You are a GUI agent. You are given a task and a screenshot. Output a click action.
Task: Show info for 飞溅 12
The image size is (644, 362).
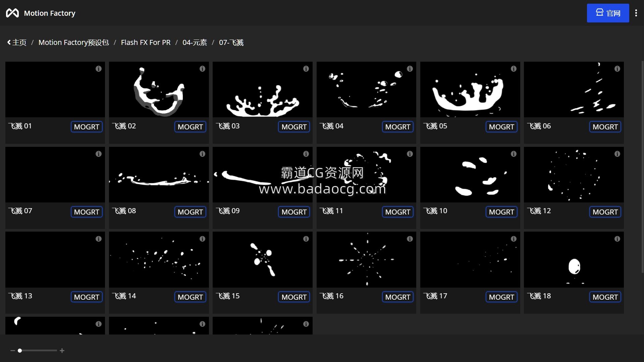click(x=617, y=154)
